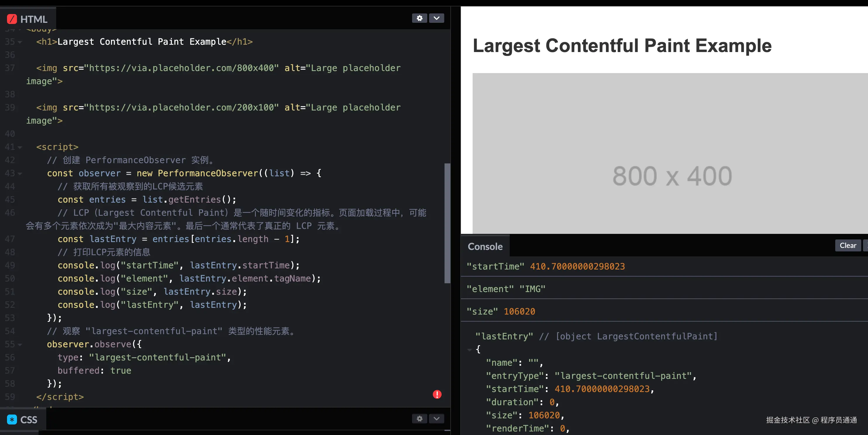Fold the h1 element at line 35
Image resolution: width=868 pixels, height=435 pixels.
20,42
